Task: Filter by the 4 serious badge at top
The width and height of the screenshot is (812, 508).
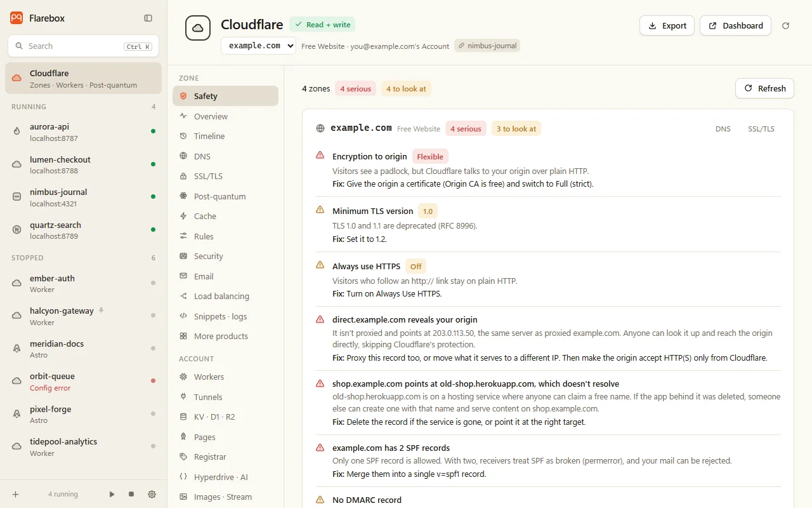Action: (355, 89)
